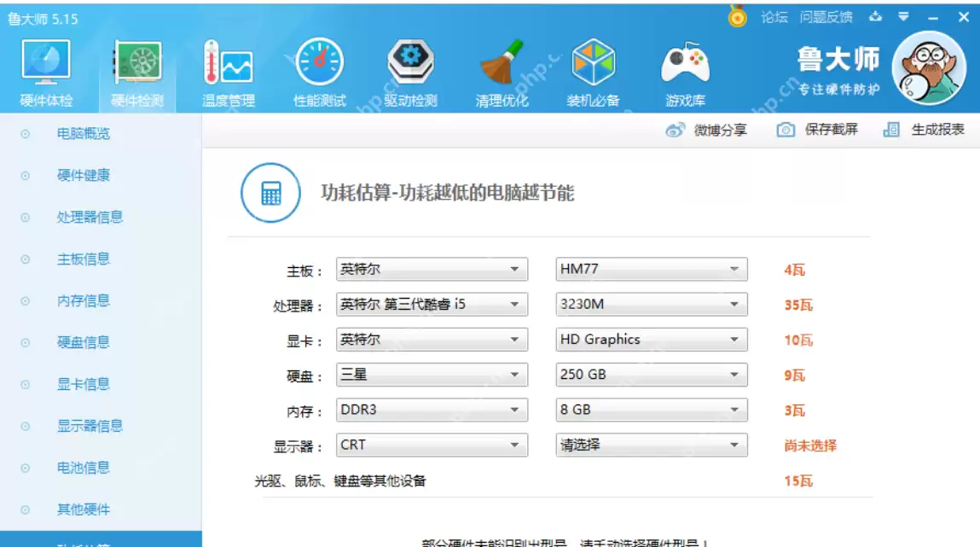
Task: Start 清理优化 cleanup optimization
Action: [501, 73]
